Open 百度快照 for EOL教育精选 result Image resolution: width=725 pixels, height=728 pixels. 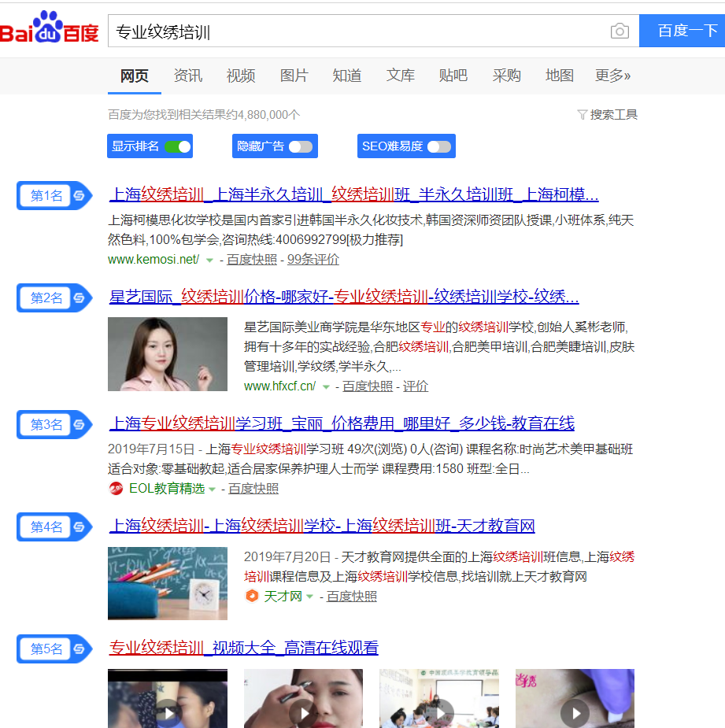(x=253, y=489)
